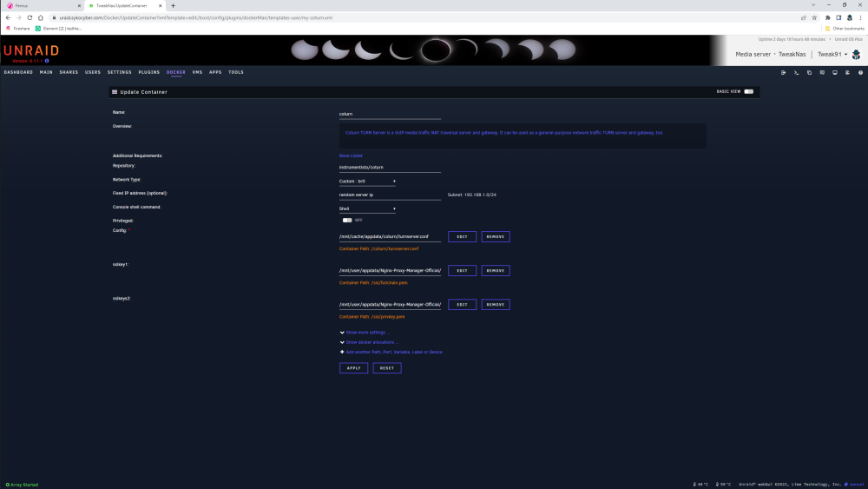Click the Update Container header icon
Screen dimensions: 868x489
(115, 92)
